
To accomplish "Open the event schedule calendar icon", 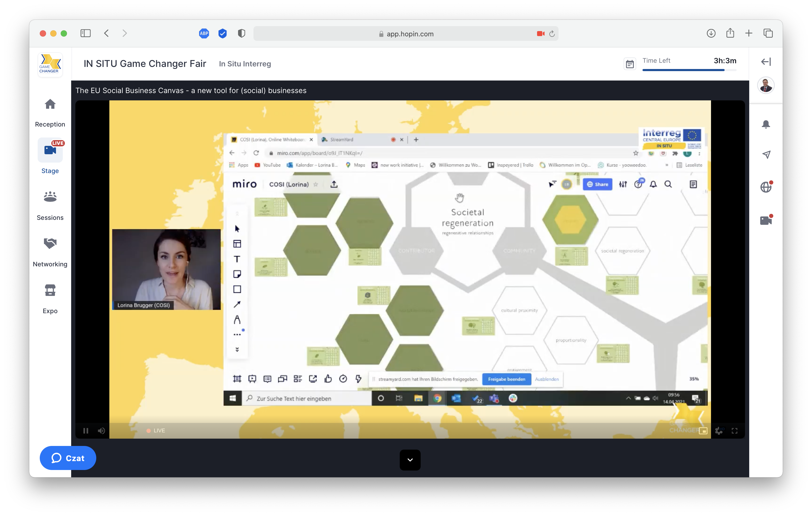I will pyautogui.click(x=630, y=64).
